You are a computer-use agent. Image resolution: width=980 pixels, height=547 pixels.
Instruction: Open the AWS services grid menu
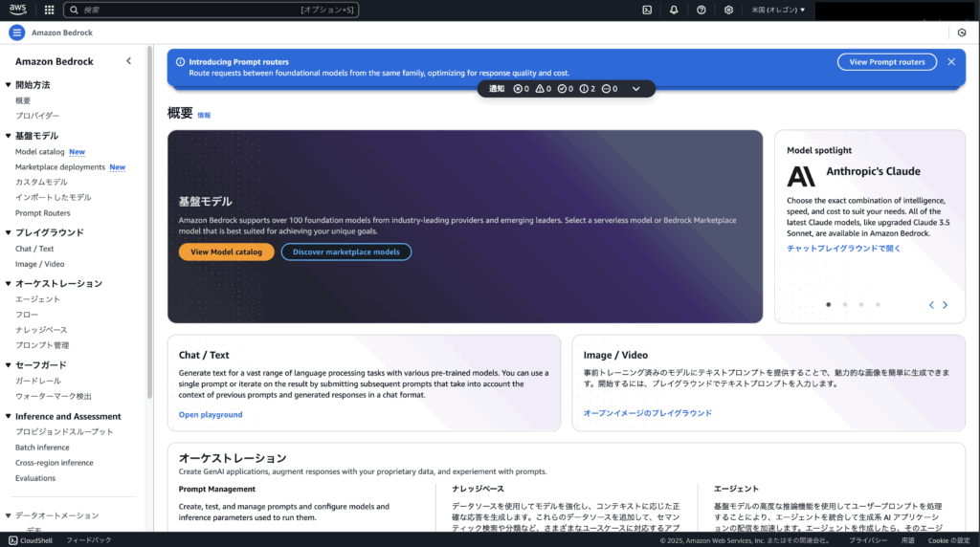(49, 10)
